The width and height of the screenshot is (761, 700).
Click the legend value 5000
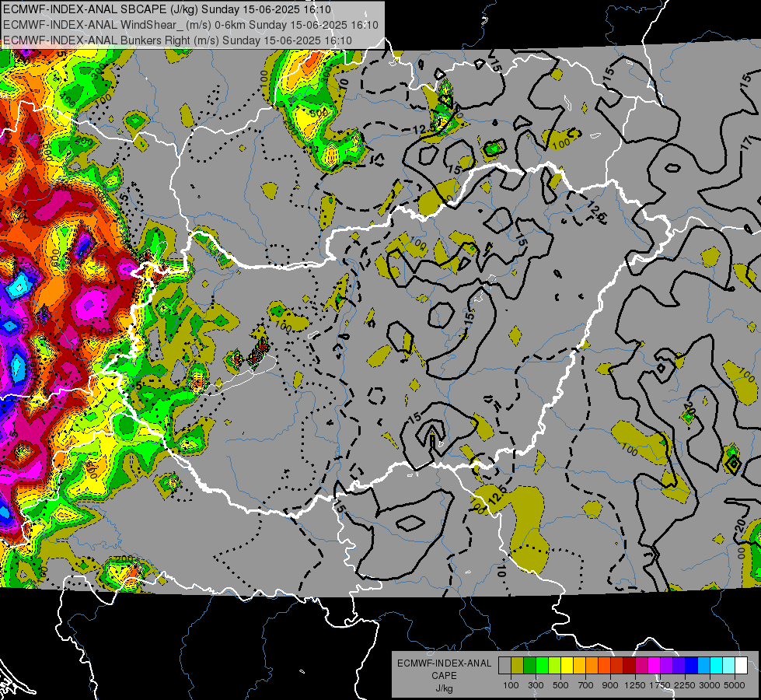point(735,686)
